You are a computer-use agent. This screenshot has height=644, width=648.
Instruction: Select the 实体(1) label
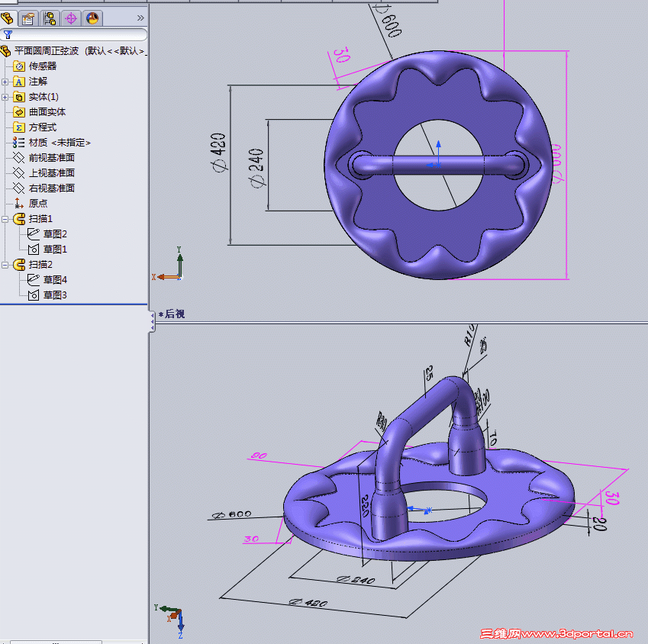44,97
